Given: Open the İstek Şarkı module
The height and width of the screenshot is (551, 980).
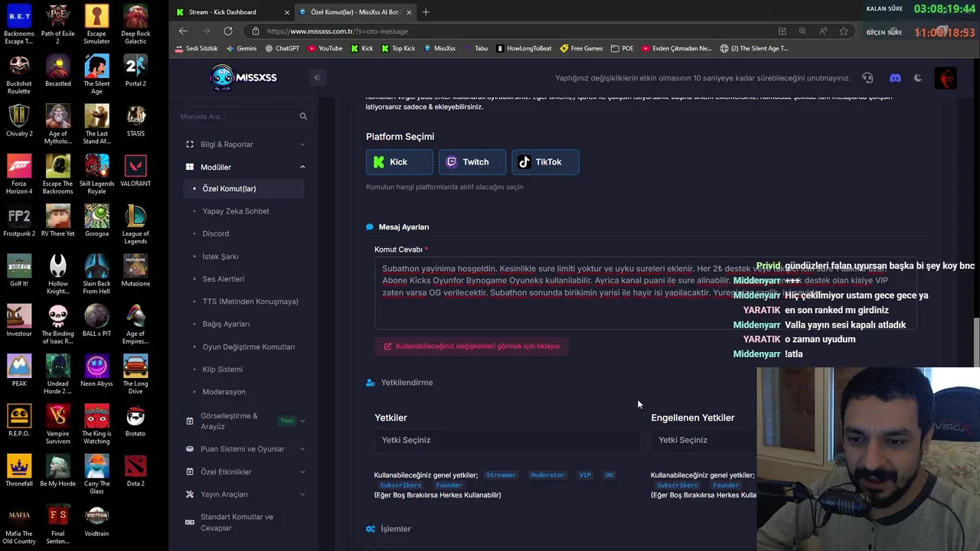Looking at the screenshot, I should [220, 256].
